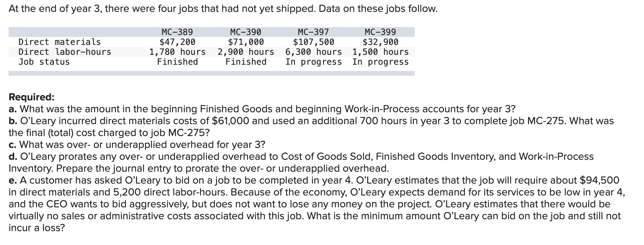
Task: Select the Direct materials row label
Action: point(59,42)
